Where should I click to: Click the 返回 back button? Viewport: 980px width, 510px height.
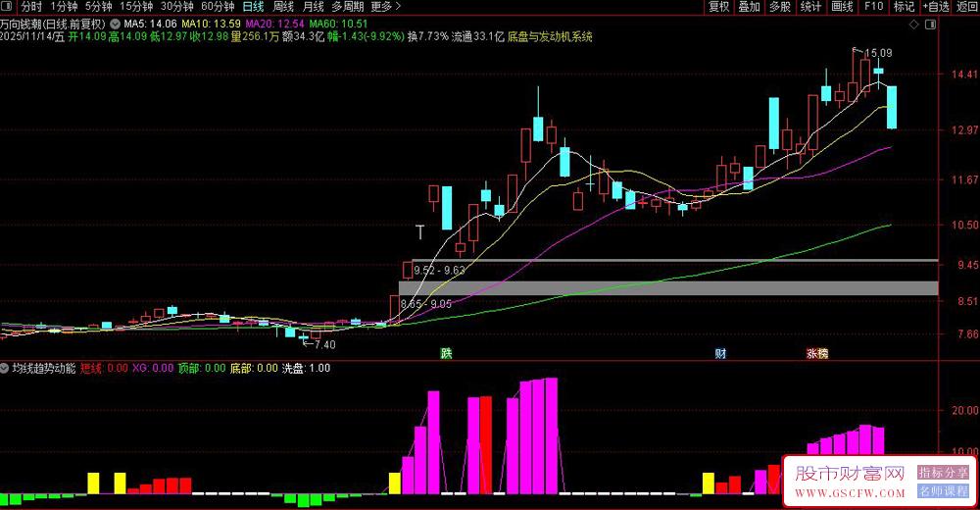click(x=967, y=7)
